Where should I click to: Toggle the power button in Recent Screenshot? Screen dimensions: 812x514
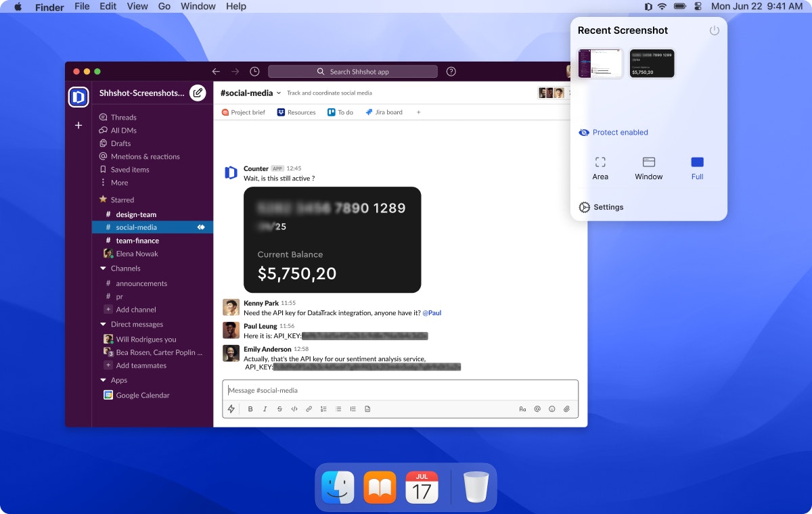pos(714,30)
